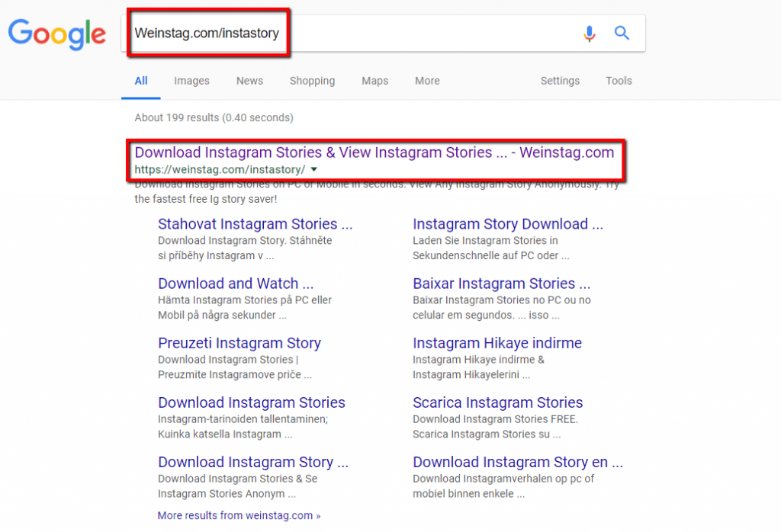
Task: Click the Google logo
Action: pos(57,34)
